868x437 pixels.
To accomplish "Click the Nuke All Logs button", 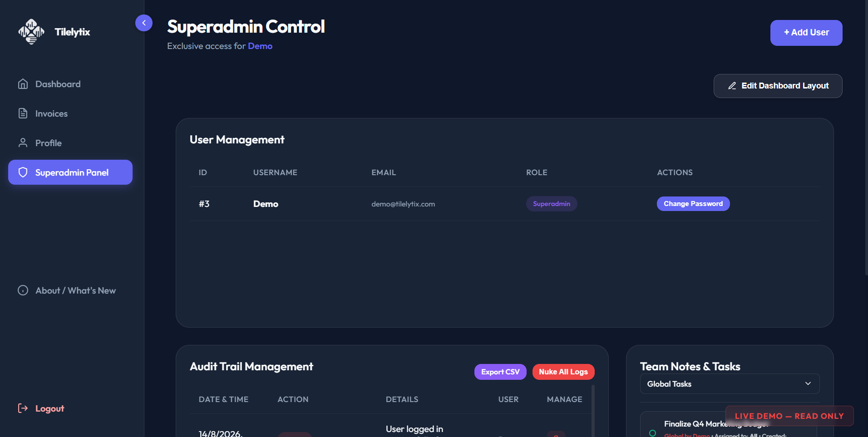I will tap(563, 372).
